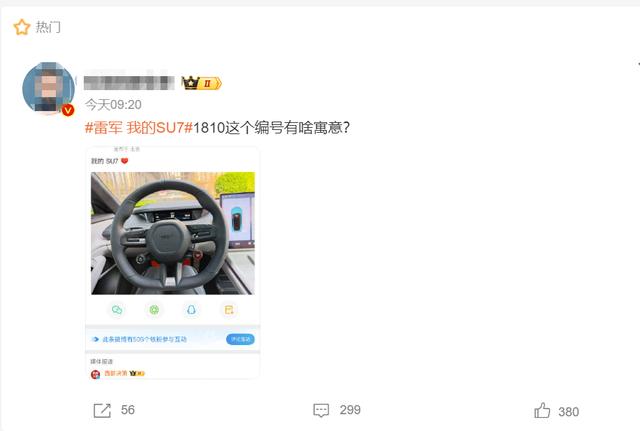Click the orange star hot-topic icon
The width and height of the screenshot is (640, 431).
tap(22, 27)
